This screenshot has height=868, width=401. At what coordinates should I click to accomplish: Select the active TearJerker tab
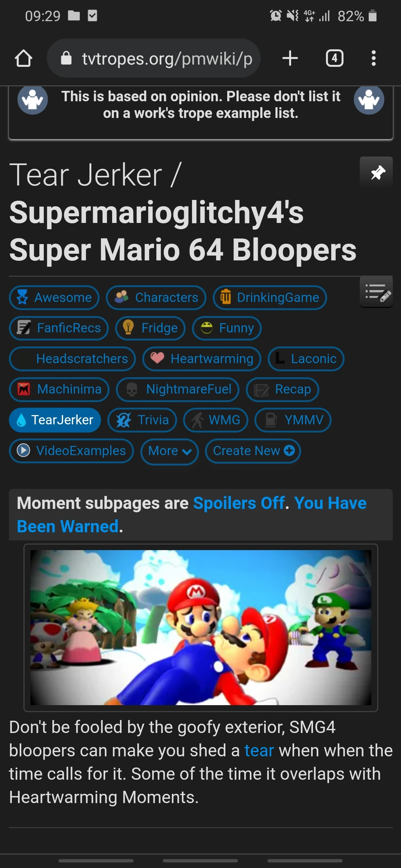55,420
